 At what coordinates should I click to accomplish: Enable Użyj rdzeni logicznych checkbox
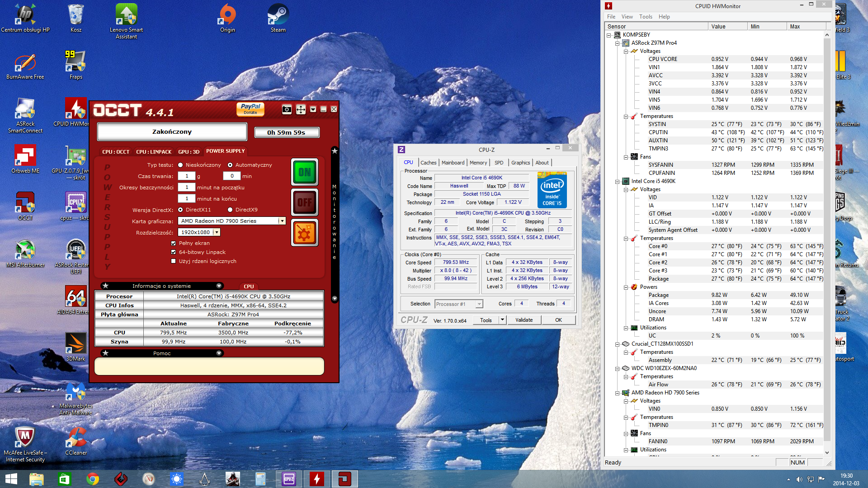[x=173, y=261]
